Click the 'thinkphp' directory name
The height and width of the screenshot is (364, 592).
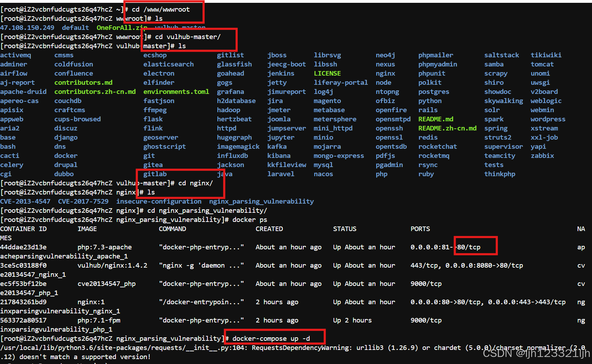[x=500, y=174]
